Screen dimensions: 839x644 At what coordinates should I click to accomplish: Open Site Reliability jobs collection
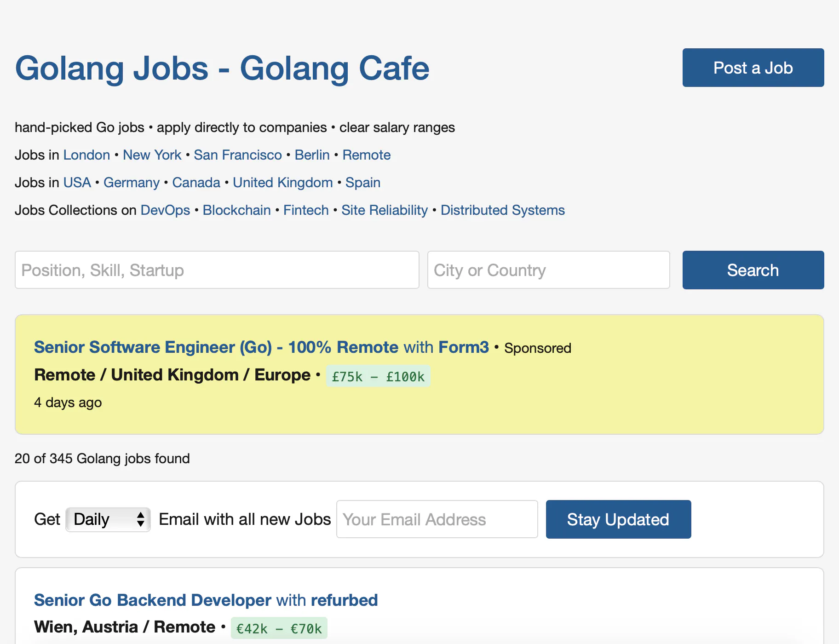click(x=385, y=210)
